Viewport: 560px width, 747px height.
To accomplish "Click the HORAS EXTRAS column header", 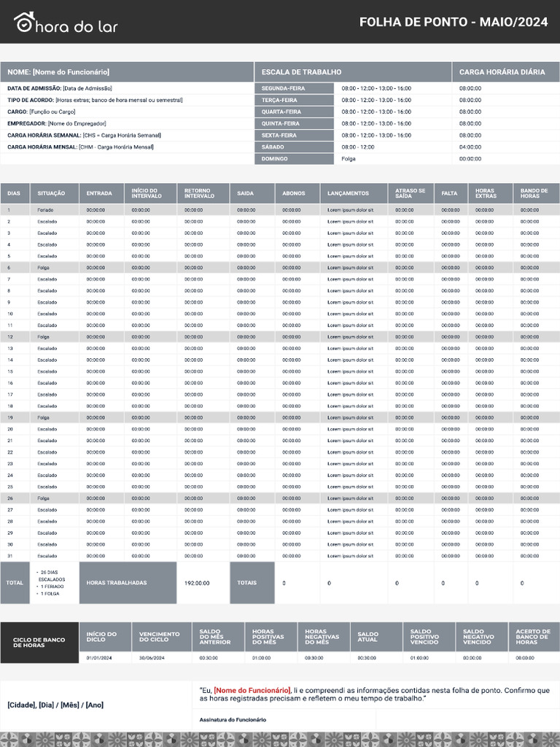I will click(490, 193).
